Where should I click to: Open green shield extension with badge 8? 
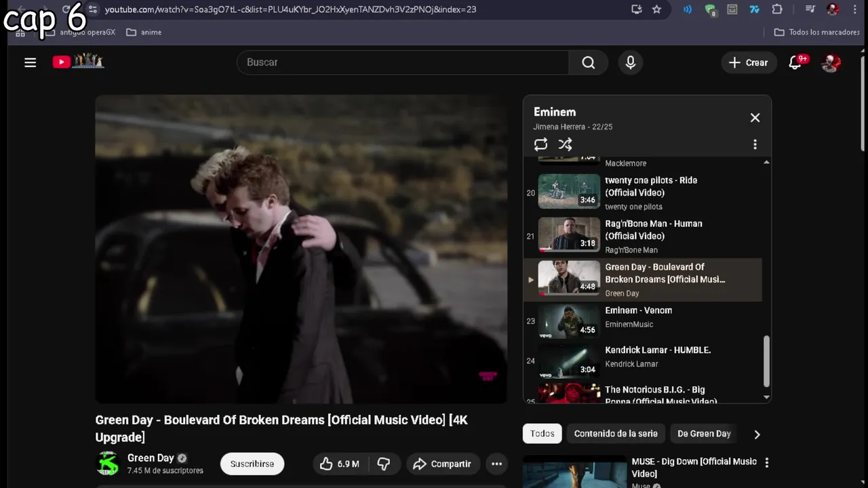[x=710, y=9]
